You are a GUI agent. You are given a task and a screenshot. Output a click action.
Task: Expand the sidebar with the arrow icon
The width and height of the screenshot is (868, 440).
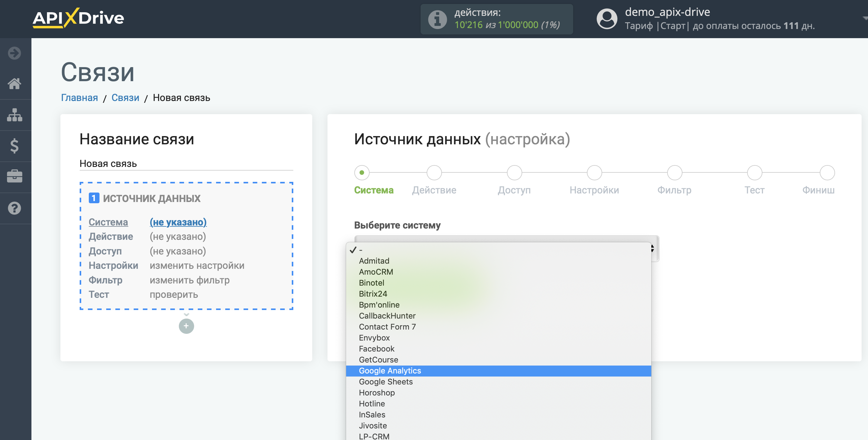[x=14, y=53]
